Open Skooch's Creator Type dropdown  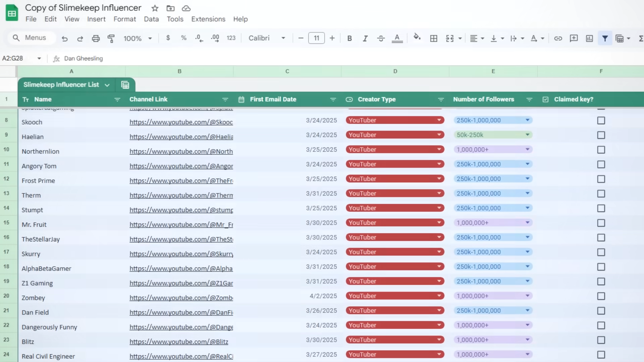(439, 120)
